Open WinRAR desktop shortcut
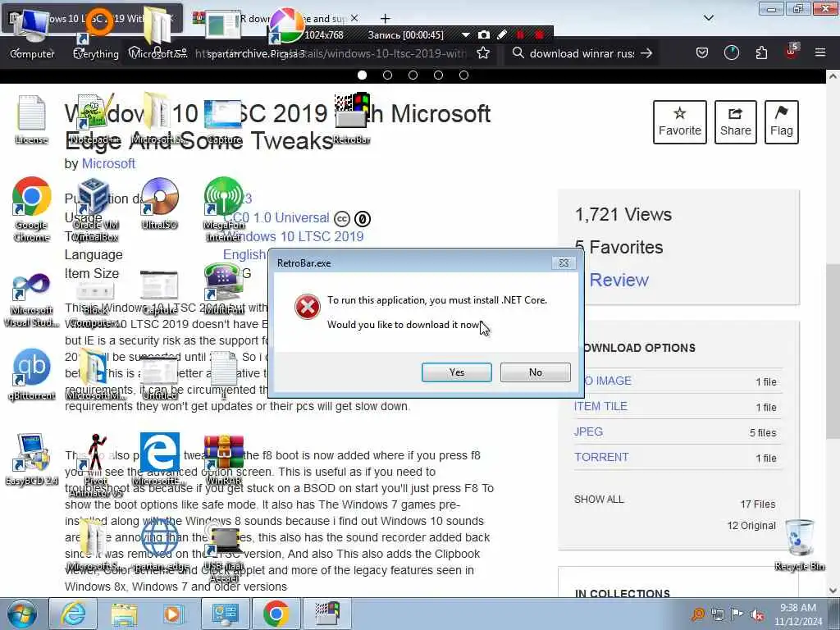Viewport: 840px width, 630px height. 224,459
